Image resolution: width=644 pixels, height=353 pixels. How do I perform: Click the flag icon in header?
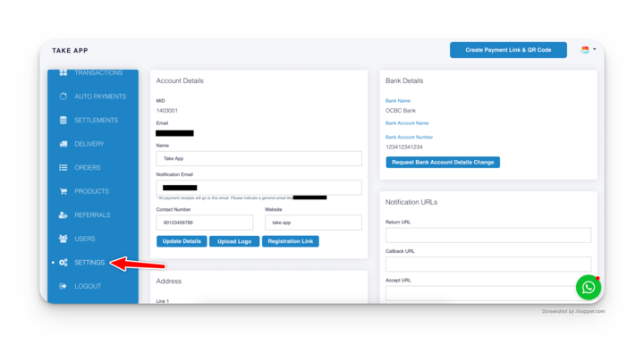pos(585,50)
